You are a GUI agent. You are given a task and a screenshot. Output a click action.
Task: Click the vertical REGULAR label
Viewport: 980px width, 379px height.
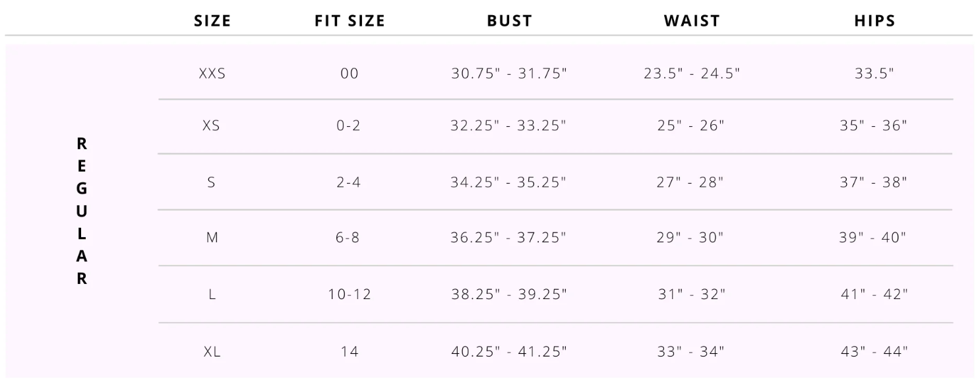pyautogui.click(x=82, y=211)
